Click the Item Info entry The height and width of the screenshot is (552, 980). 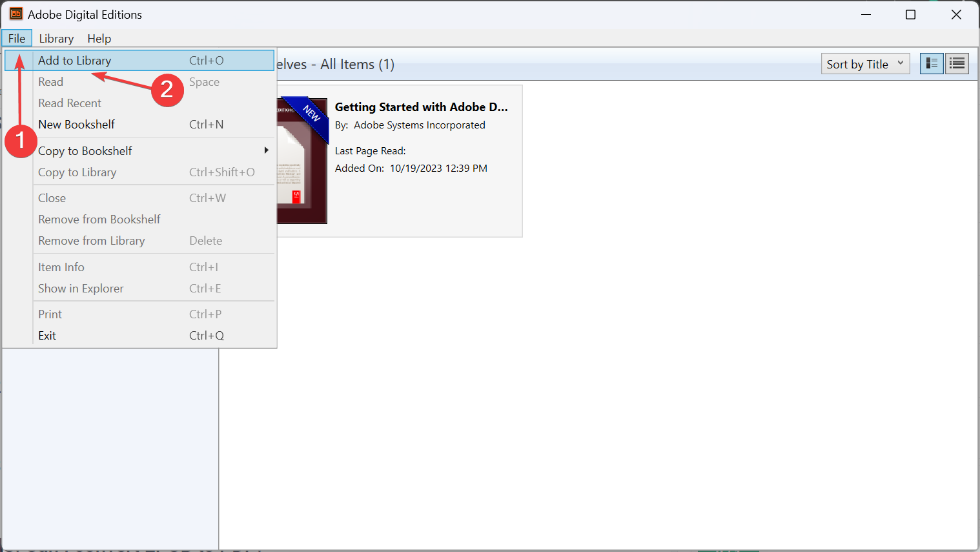139,267
